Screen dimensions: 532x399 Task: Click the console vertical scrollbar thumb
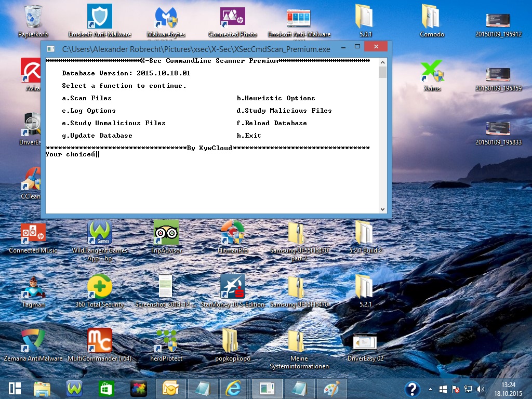coord(382,72)
